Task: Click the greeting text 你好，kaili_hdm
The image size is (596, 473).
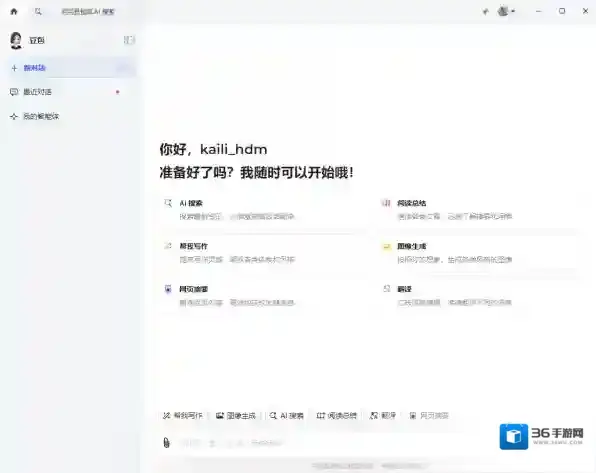Action: coord(213,149)
